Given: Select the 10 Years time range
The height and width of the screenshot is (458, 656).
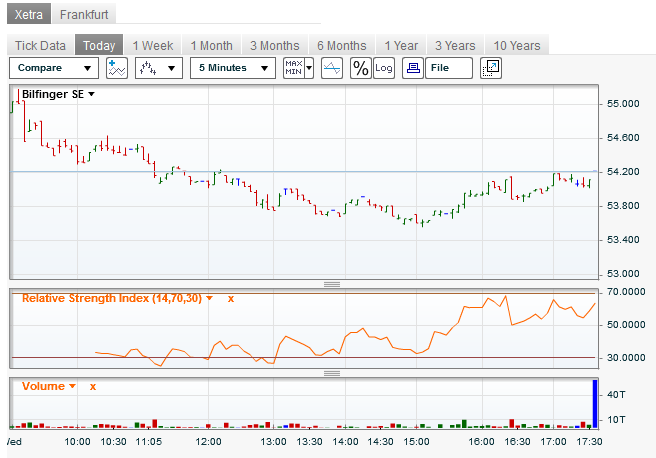Looking at the screenshot, I should pos(517,45).
